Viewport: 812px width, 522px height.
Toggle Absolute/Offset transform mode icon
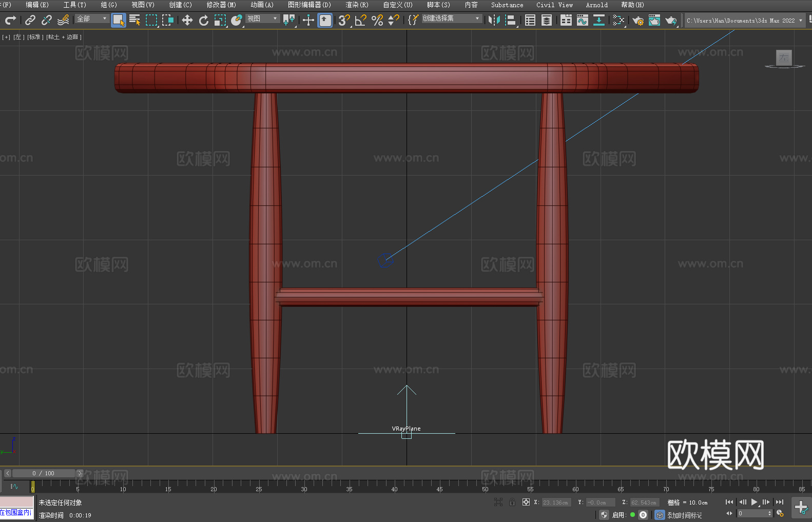click(526, 502)
